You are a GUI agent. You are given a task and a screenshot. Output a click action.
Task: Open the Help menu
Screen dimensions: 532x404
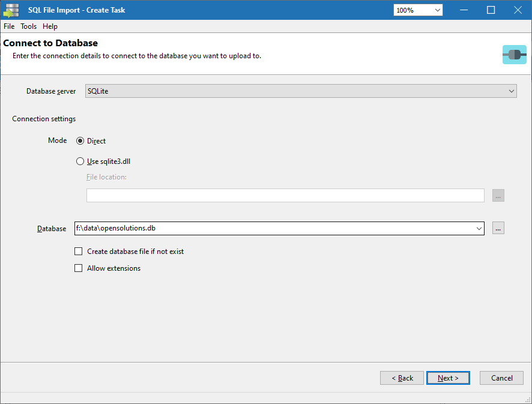50,26
